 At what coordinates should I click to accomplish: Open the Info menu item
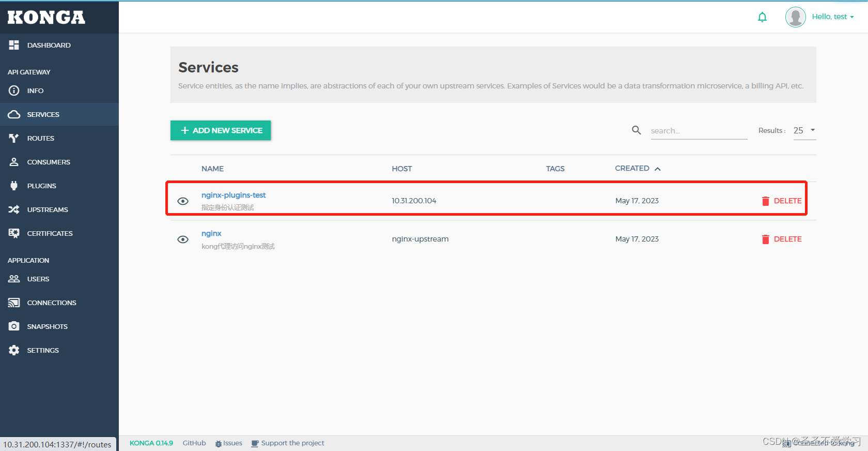coord(59,91)
